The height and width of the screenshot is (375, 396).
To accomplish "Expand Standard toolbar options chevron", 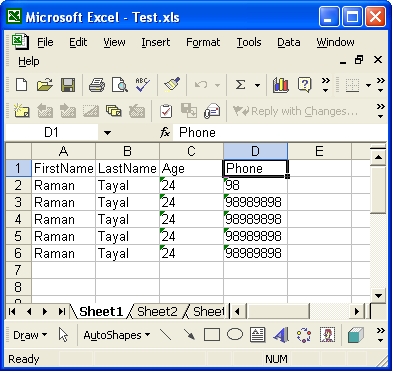I will pos(326,85).
